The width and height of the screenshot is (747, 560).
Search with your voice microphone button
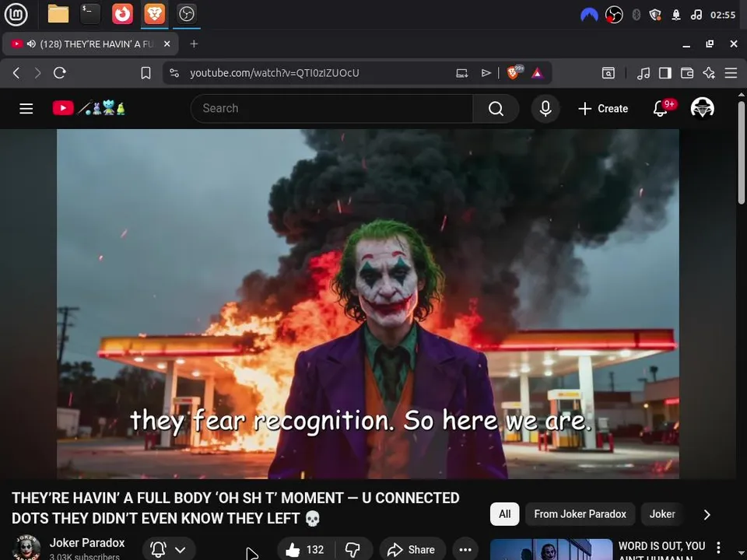[x=545, y=109]
